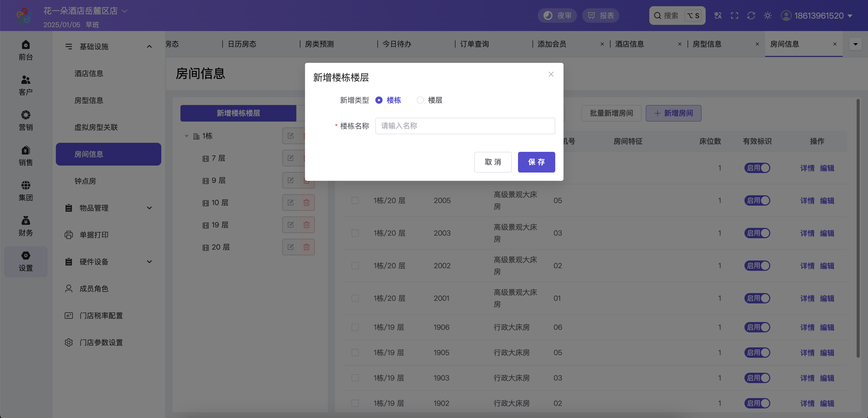Open the tab list overflow dropdown
Image resolution: width=868 pixels, height=418 pixels.
click(x=855, y=44)
